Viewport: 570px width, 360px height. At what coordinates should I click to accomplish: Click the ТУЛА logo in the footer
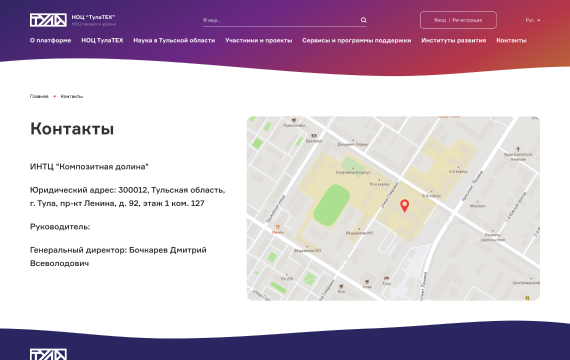pyautogui.click(x=48, y=354)
